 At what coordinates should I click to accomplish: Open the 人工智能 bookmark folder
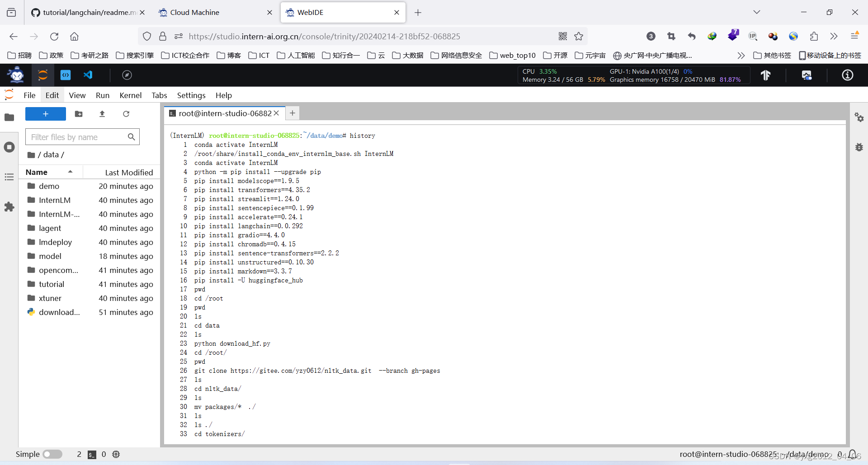pos(296,56)
